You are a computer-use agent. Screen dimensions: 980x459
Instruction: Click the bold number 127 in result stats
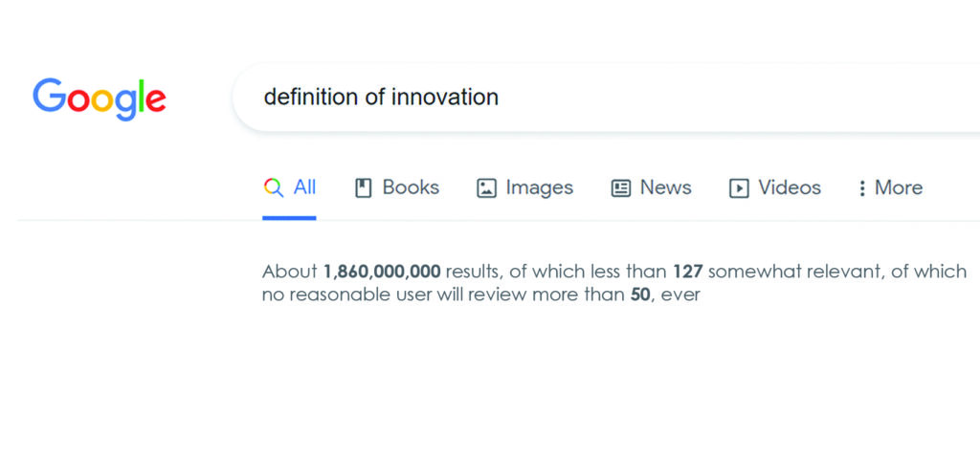tap(688, 272)
